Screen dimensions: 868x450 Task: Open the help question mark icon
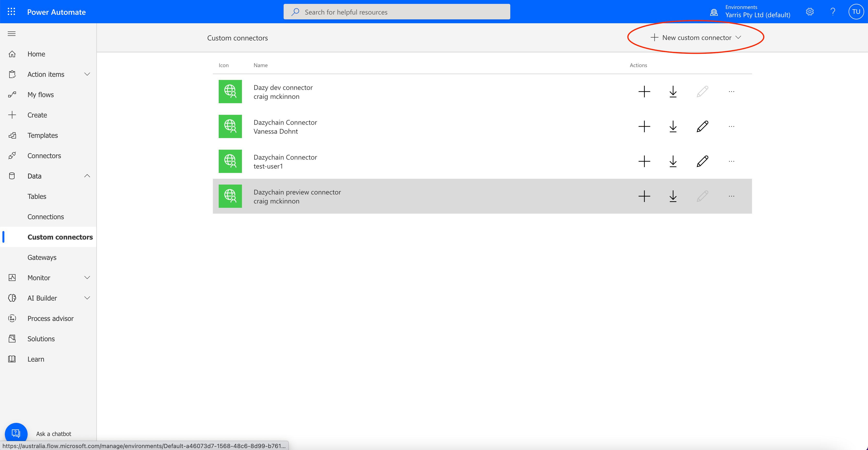click(833, 12)
